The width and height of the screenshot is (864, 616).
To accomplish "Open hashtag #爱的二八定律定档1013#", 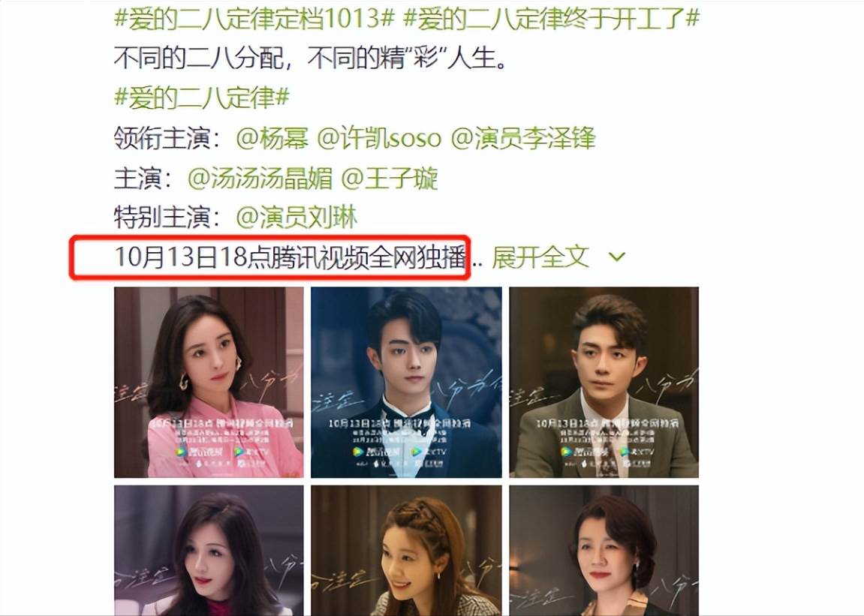I will [x=254, y=18].
